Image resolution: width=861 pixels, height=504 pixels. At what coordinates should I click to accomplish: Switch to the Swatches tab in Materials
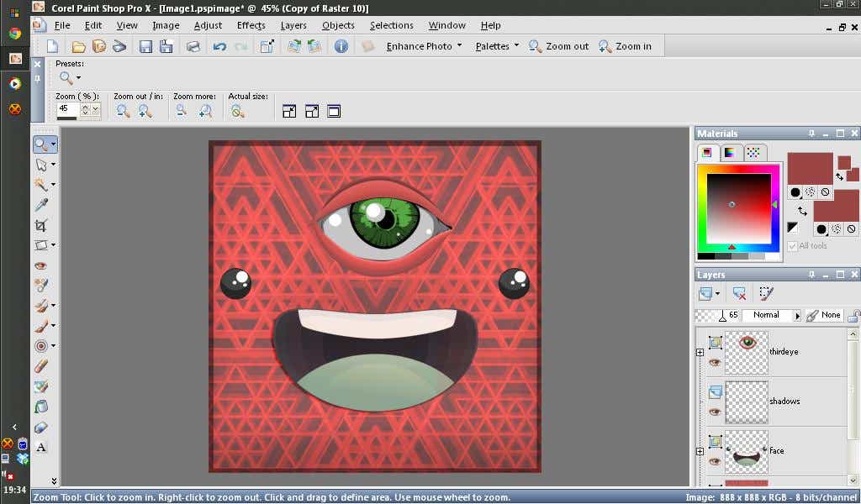click(x=753, y=152)
